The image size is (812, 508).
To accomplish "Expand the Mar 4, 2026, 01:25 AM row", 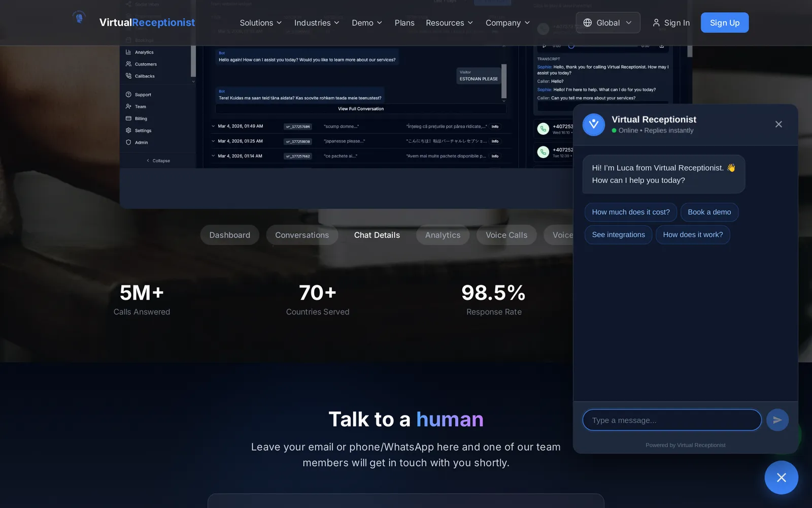I will (x=213, y=141).
